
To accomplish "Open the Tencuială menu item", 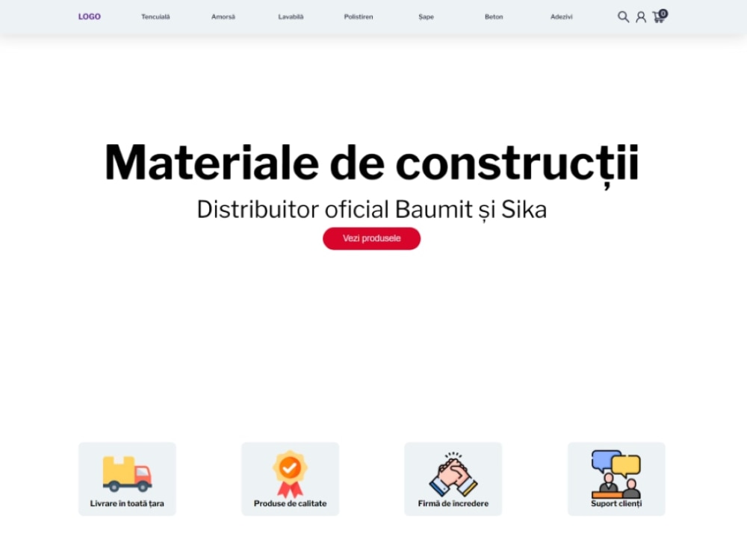I will [155, 16].
